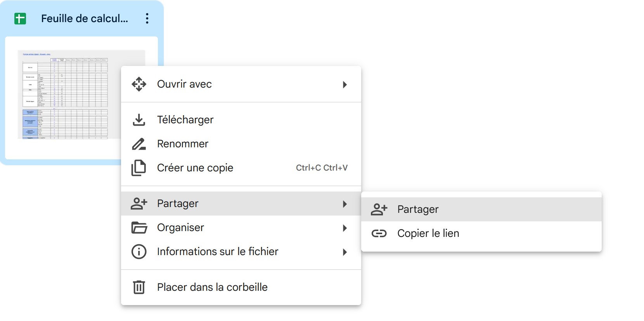
Task: Click the trash bin icon
Action: point(139,287)
